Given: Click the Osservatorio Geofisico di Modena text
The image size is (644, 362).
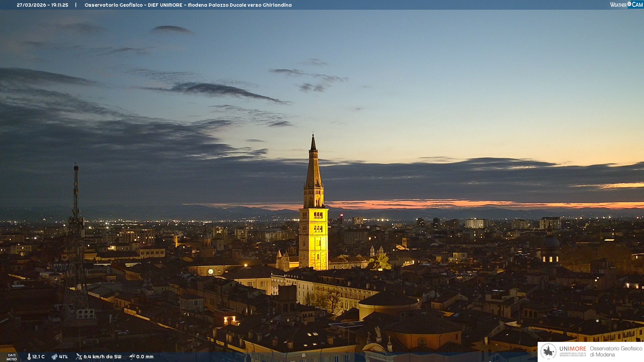Looking at the screenshot, I should click(x=616, y=351).
